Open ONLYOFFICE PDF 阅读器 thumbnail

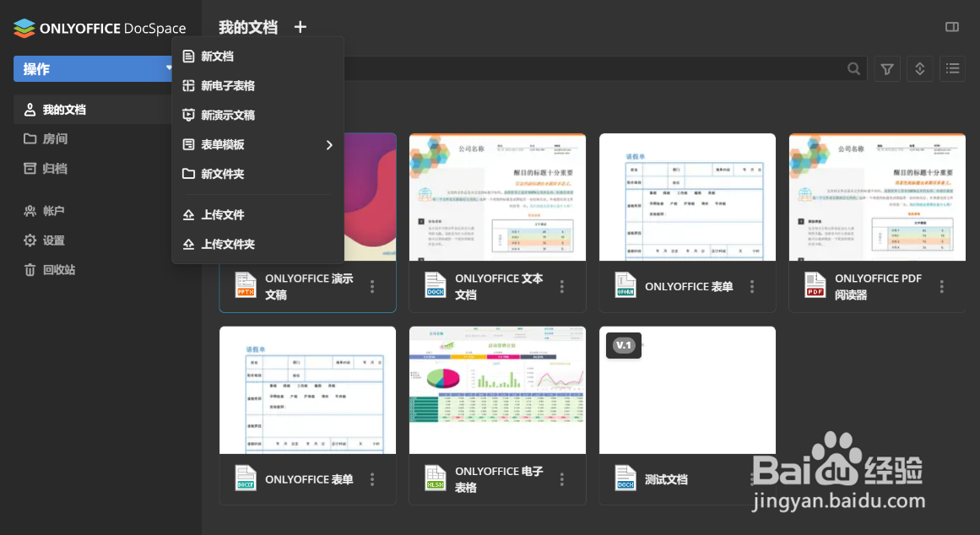[878, 197]
